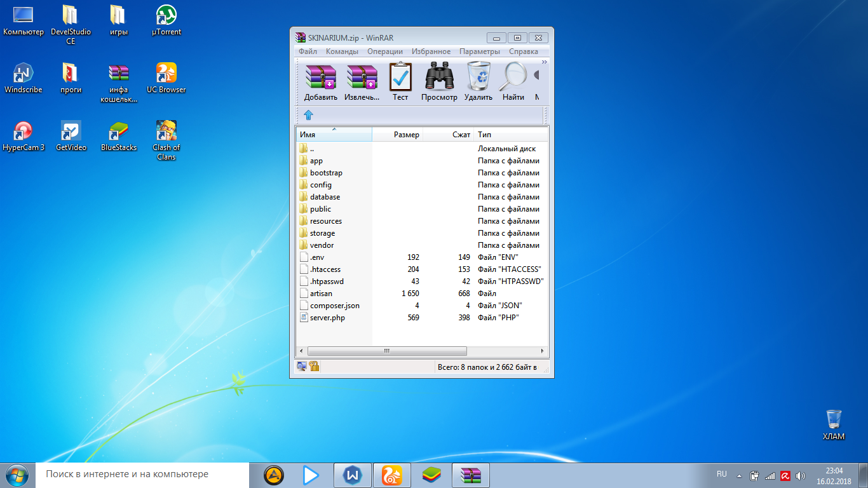
Task: Open the Файл menu
Action: pyautogui.click(x=308, y=51)
